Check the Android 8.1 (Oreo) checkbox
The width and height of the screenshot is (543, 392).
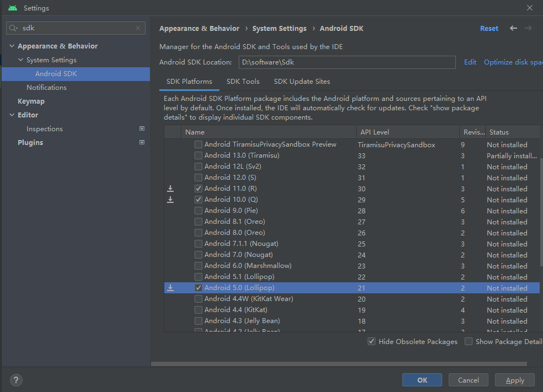(198, 222)
